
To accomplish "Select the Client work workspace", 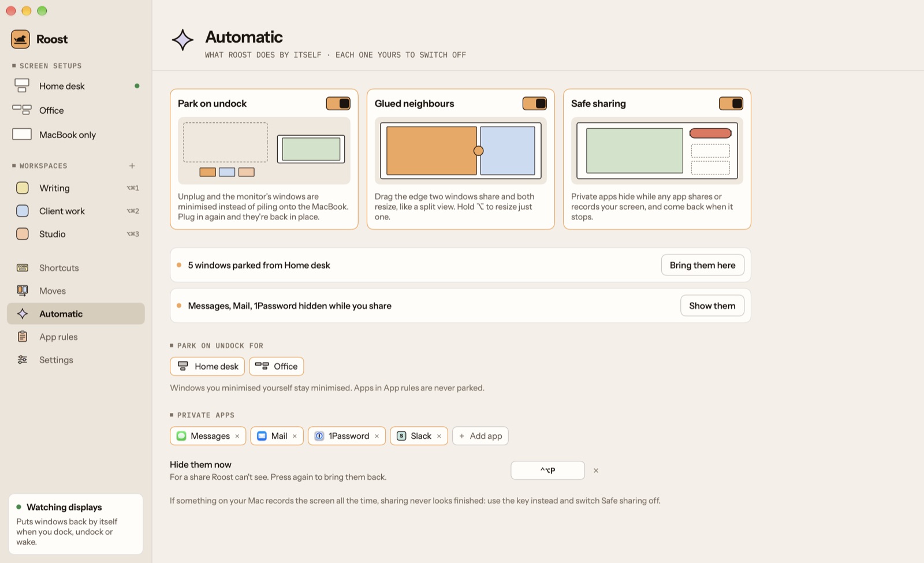I will point(76,211).
